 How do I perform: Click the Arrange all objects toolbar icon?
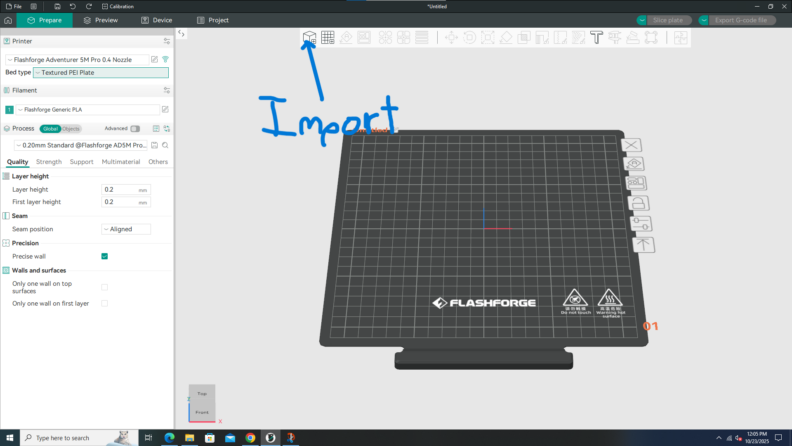(364, 37)
